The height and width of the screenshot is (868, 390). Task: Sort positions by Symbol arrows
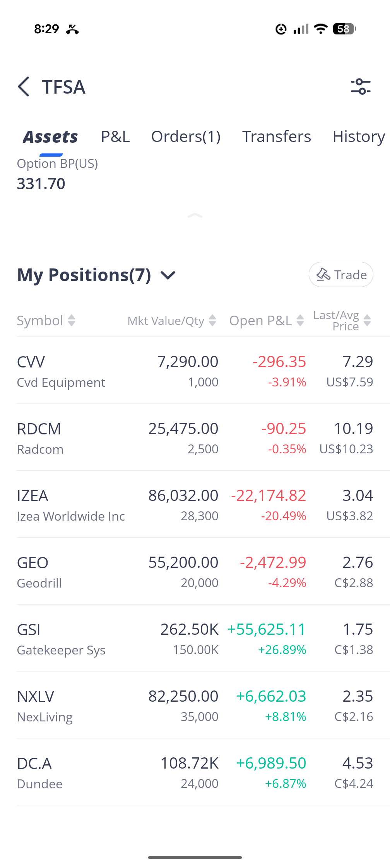click(x=72, y=320)
